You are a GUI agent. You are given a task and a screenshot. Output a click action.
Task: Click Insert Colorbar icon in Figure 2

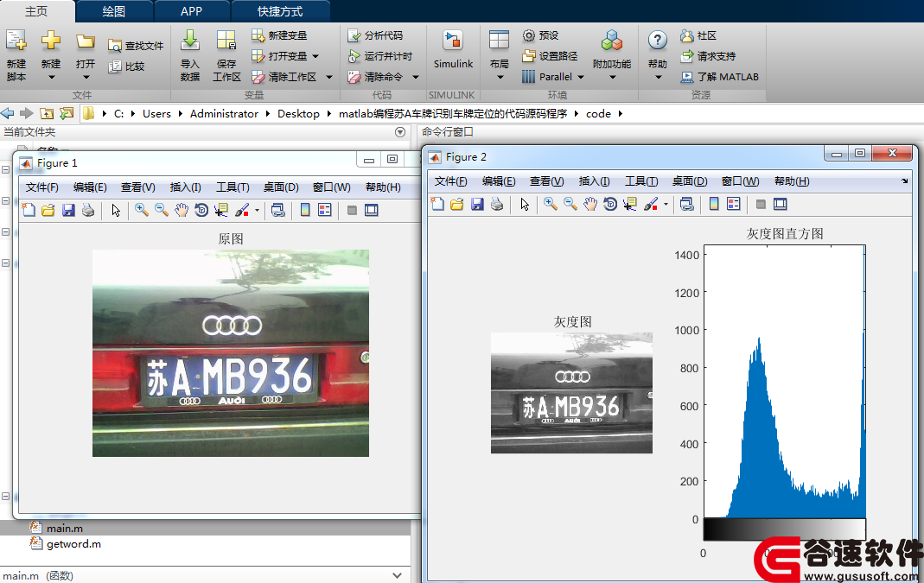pyautogui.click(x=714, y=204)
